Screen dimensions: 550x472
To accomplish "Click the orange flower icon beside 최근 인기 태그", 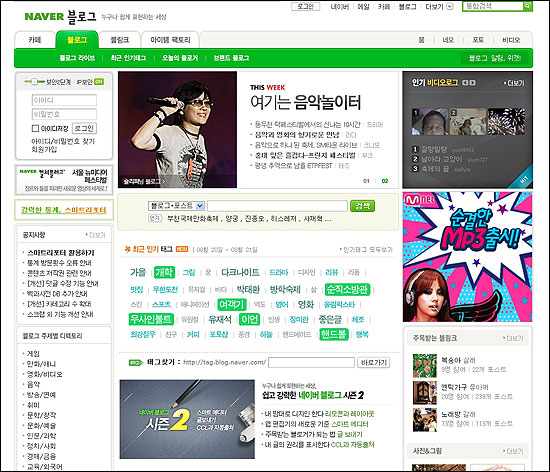I will click(x=127, y=249).
